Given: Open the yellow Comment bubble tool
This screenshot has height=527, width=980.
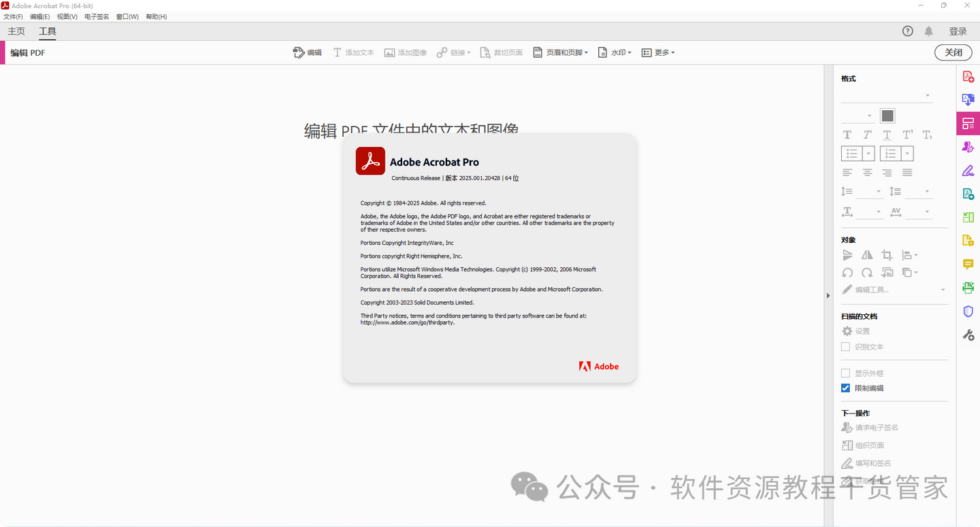Looking at the screenshot, I should pyautogui.click(x=968, y=264).
